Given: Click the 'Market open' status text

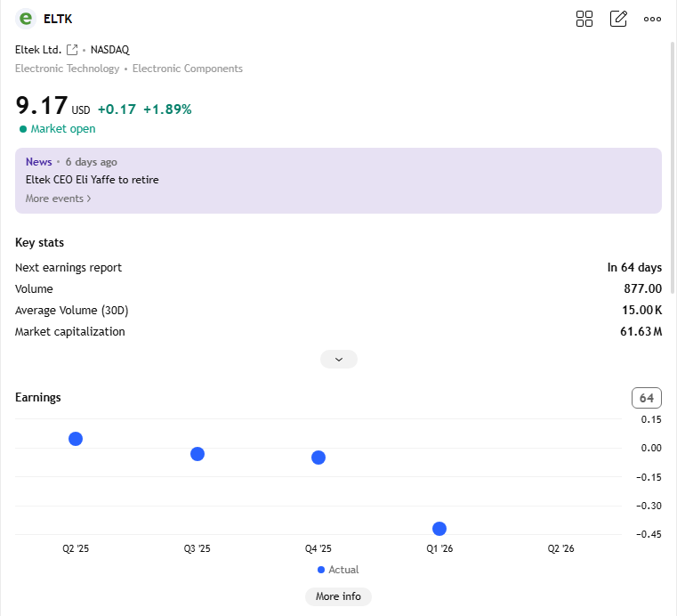Looking at the screenshot, I should coord(63,129).
